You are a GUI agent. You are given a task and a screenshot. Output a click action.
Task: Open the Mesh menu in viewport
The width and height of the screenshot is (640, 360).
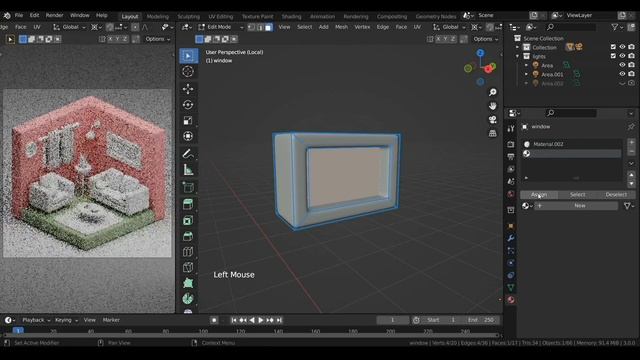341,27
